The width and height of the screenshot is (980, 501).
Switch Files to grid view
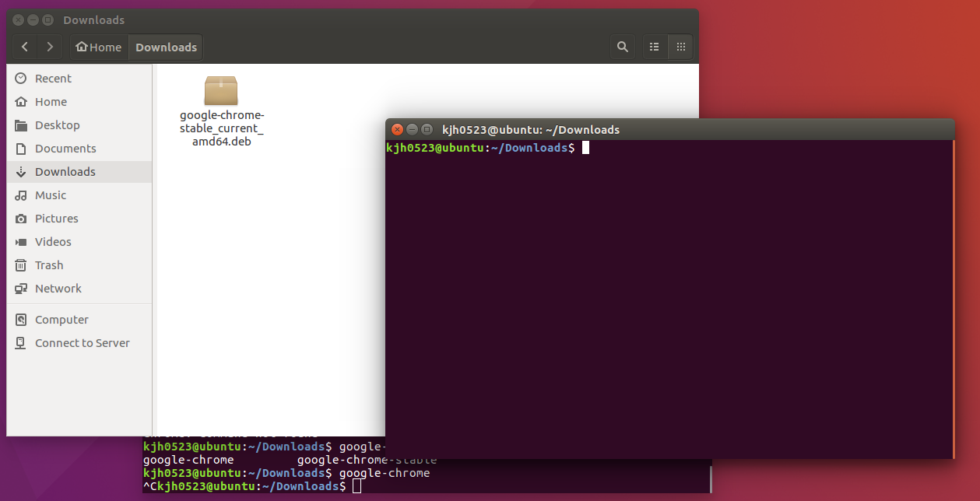[x=680, y=47]
